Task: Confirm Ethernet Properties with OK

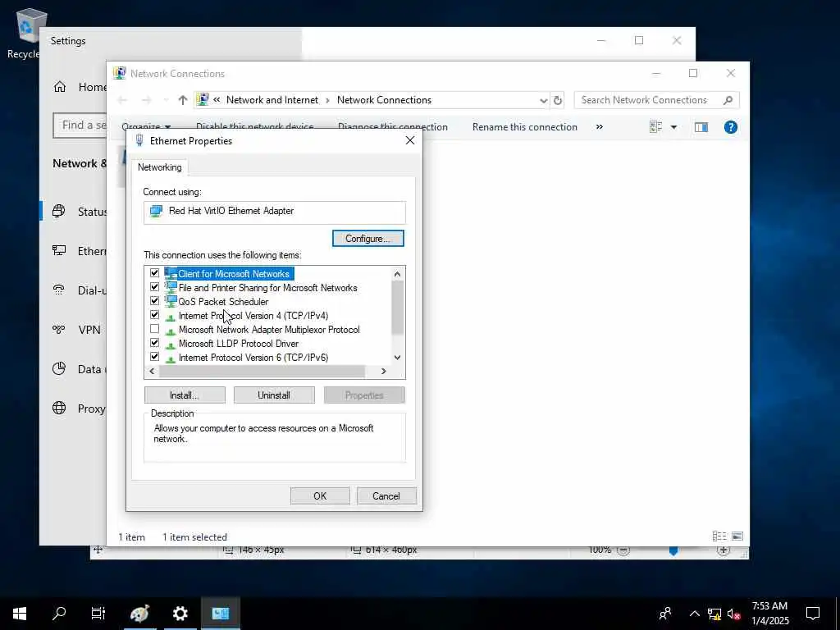Action: [x=320, y=496]
